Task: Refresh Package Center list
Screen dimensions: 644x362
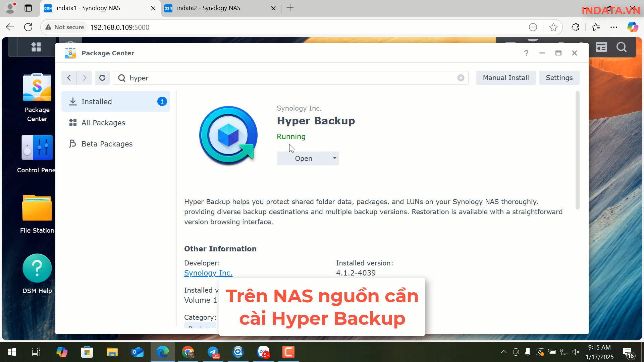Action: (102, 78)
